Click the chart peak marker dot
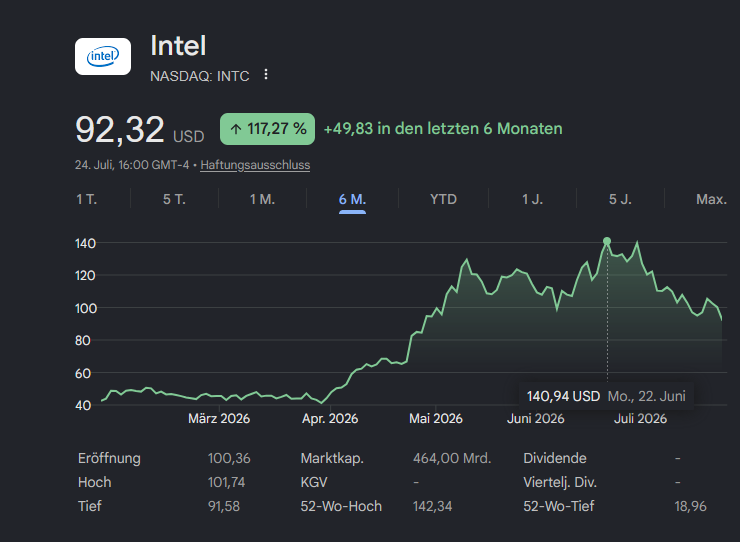The width and height of the screenshot is (740, 542). tap(607, 241)
